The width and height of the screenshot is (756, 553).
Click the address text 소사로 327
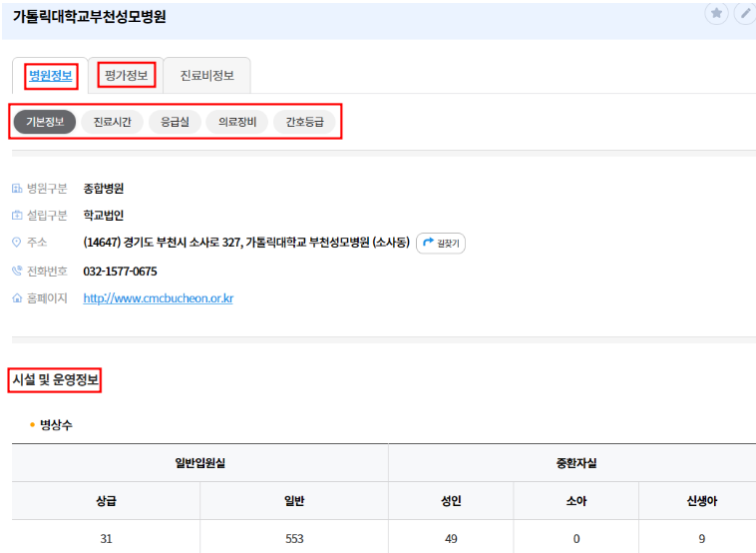[215, 243]
